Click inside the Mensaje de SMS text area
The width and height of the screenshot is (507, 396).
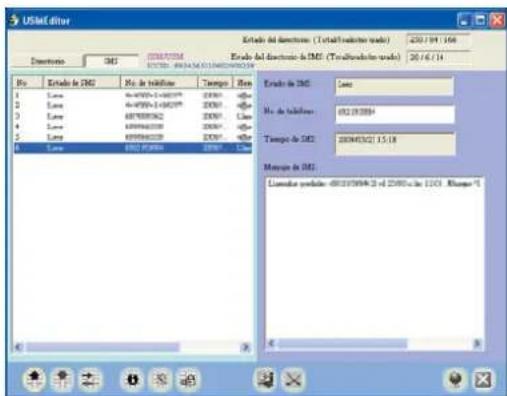[x=374, y=258]
